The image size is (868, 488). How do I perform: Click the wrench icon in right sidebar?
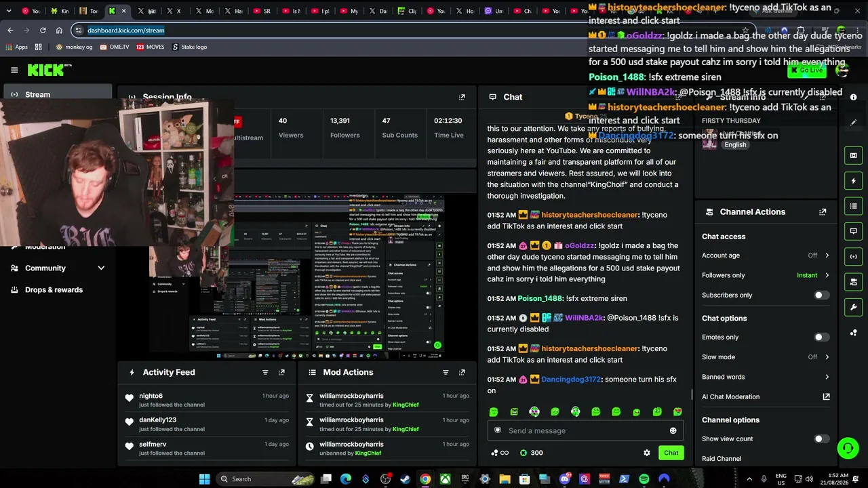(x=853, y=307)
